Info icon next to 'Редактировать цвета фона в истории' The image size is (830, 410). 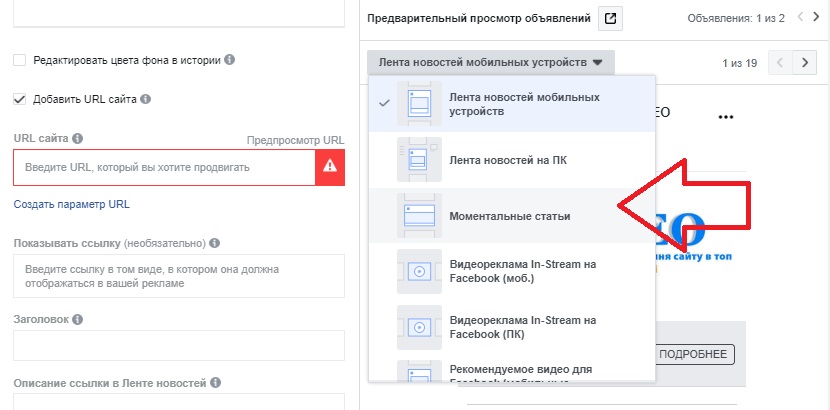229,60
